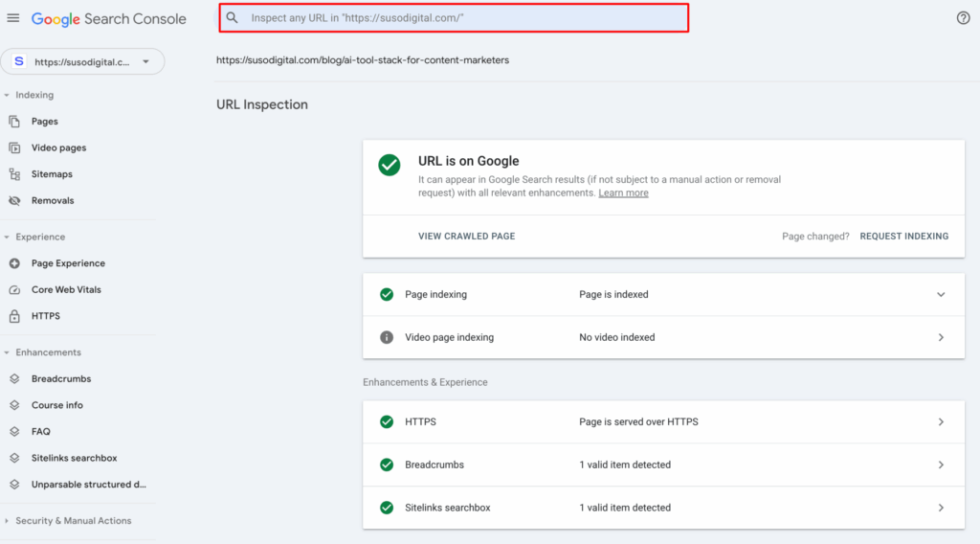
Task: Collapse the Enhancements sidebar section
Action: coord(7,352)
